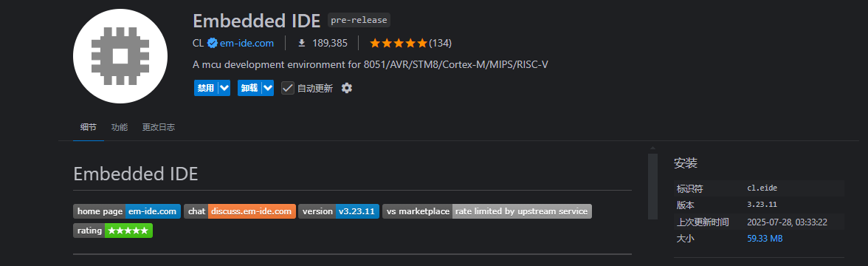
Task: Switch to the 更改日志 tab
Action: pos(158,127)
